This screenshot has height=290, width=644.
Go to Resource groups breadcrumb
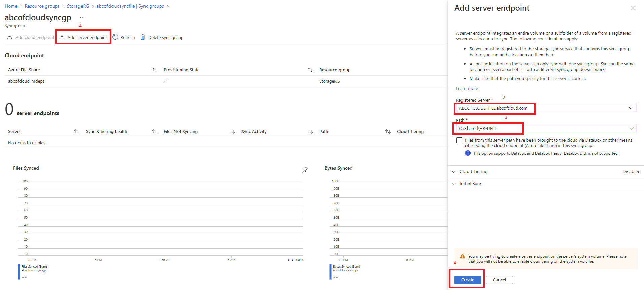pos(42,6)
